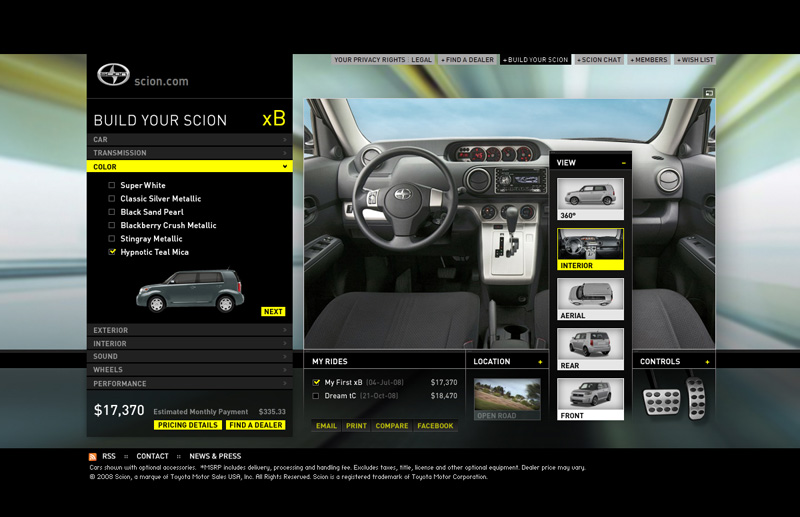Click the scion.com logo text

[161, 81]
